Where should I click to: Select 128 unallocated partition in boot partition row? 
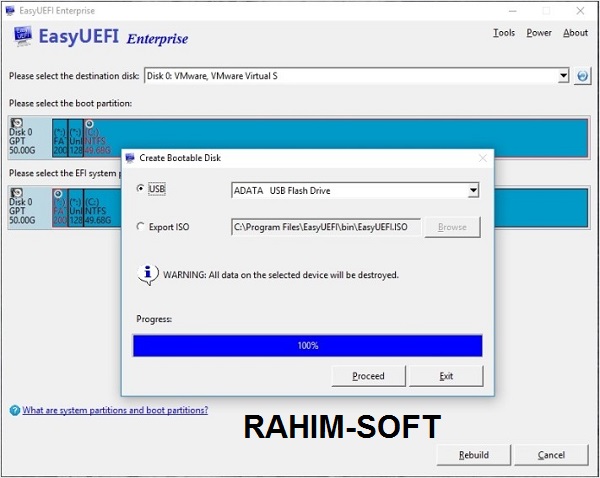76,138
